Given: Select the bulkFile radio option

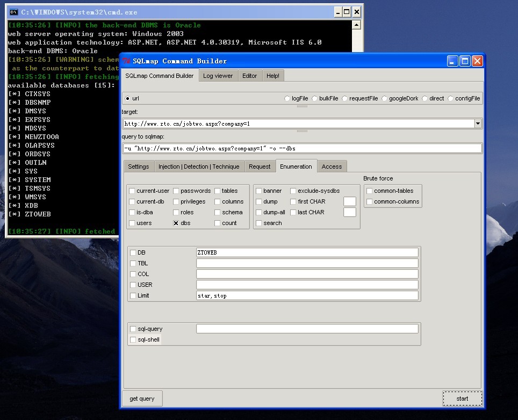Looking at the screenshot, I should click(x=314, y=98).
